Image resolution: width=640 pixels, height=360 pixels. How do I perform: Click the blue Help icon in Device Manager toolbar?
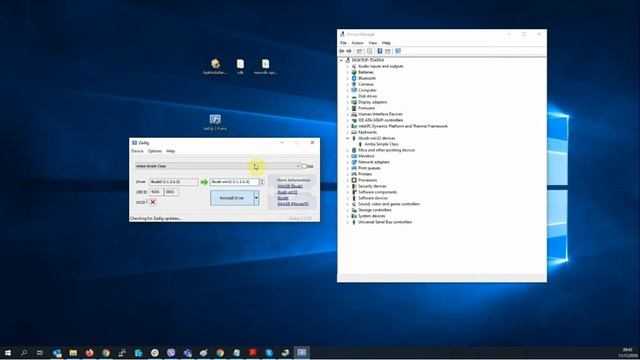tap(380, 51)
